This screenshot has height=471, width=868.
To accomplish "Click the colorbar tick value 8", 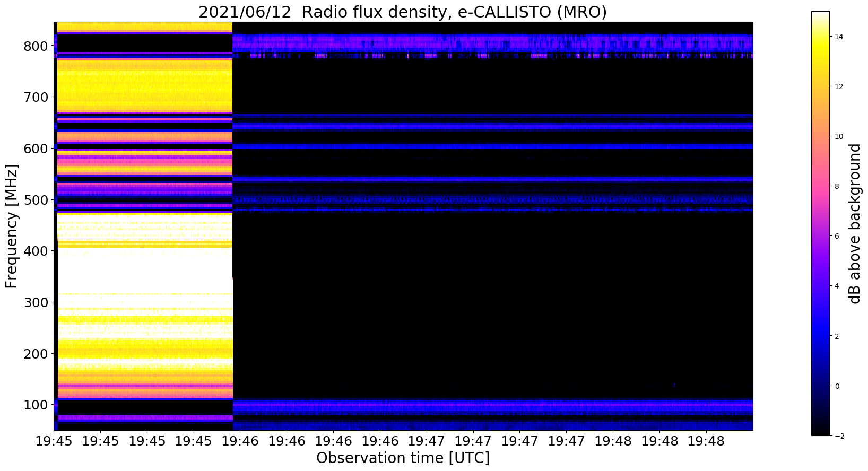I will [837, 186].
